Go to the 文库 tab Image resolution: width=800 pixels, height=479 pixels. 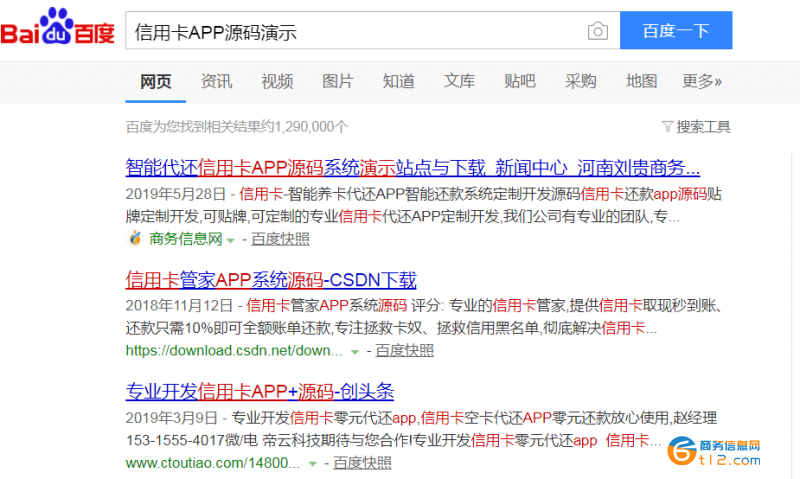point(459,81)
